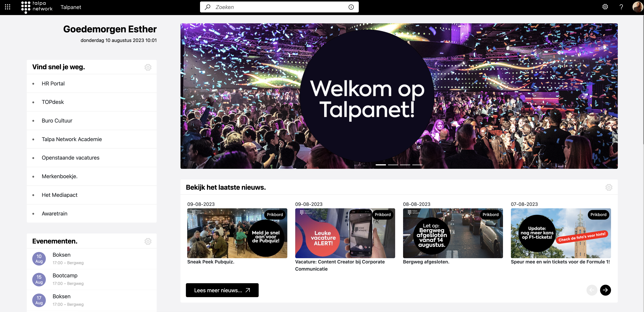Open settings gear for laatste nieuws section
Screen dimensions: 644x312
point(609,187)
